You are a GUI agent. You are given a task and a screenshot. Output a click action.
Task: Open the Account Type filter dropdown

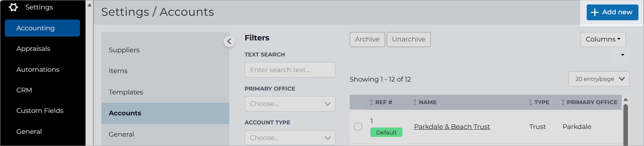click(290, 138)
